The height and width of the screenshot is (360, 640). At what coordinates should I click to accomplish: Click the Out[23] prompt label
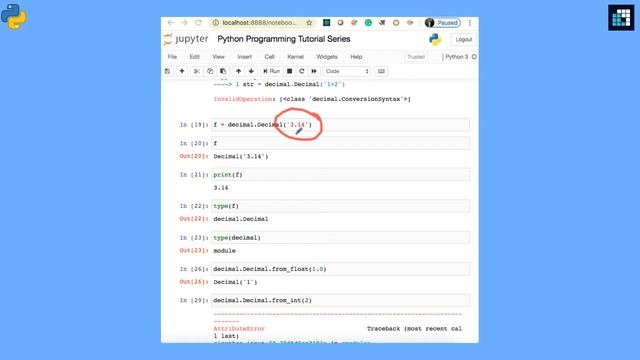[194, 251]
